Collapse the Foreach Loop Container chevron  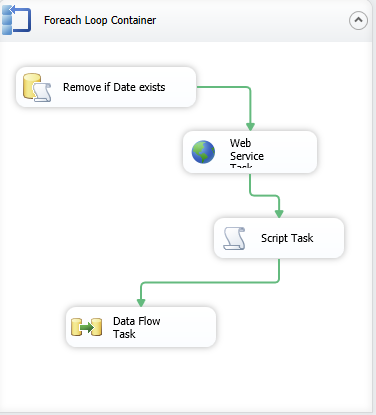pyautogui.click(x=358, y=20)
